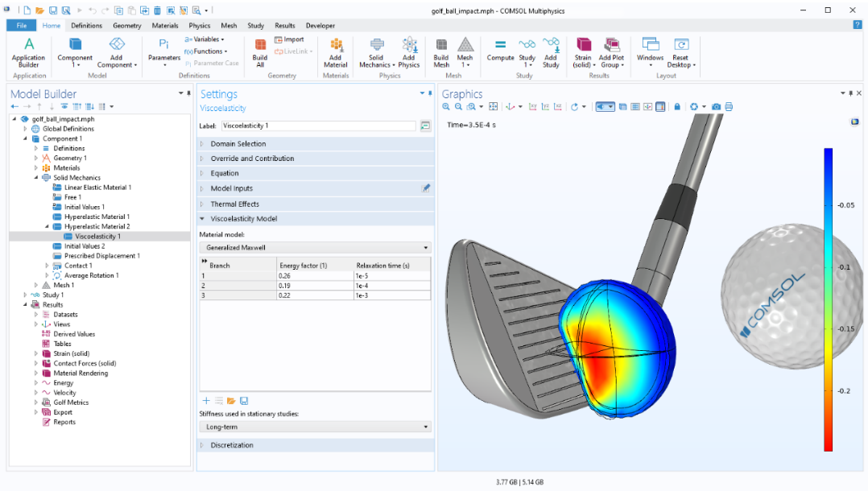868x491 pixels.
Task: Switch to the Physics ribbon tab
Action: [200, 26]
